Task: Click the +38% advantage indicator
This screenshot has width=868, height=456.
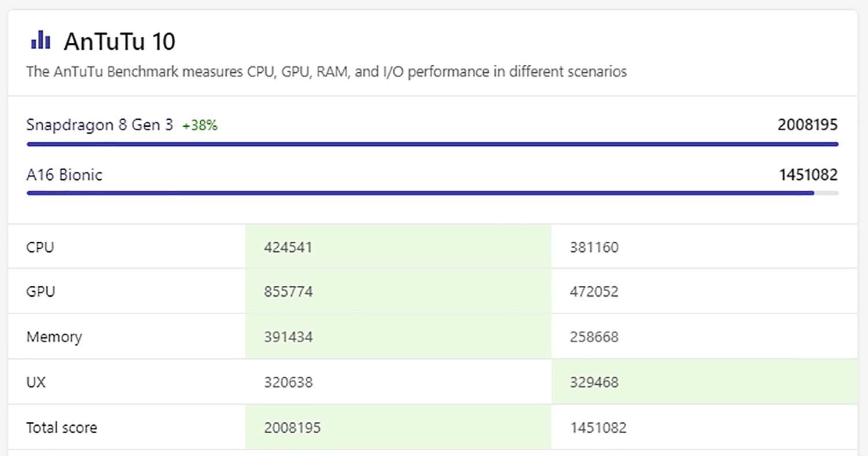Action: click(200, 126)
